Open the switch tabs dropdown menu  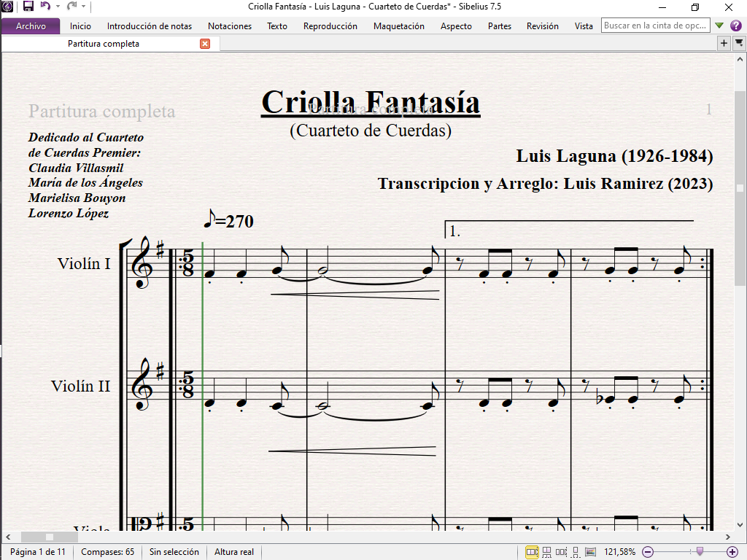click(739, 43)
